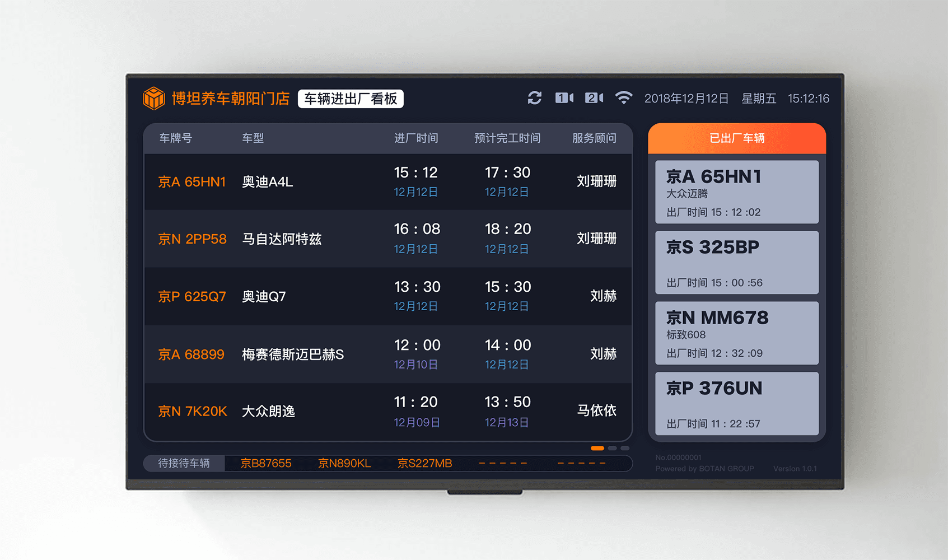This screenshot has height=560, width=948.
Task: Click entry time 13 : 30
Action: pyautogui.click(x=417, y=287)
